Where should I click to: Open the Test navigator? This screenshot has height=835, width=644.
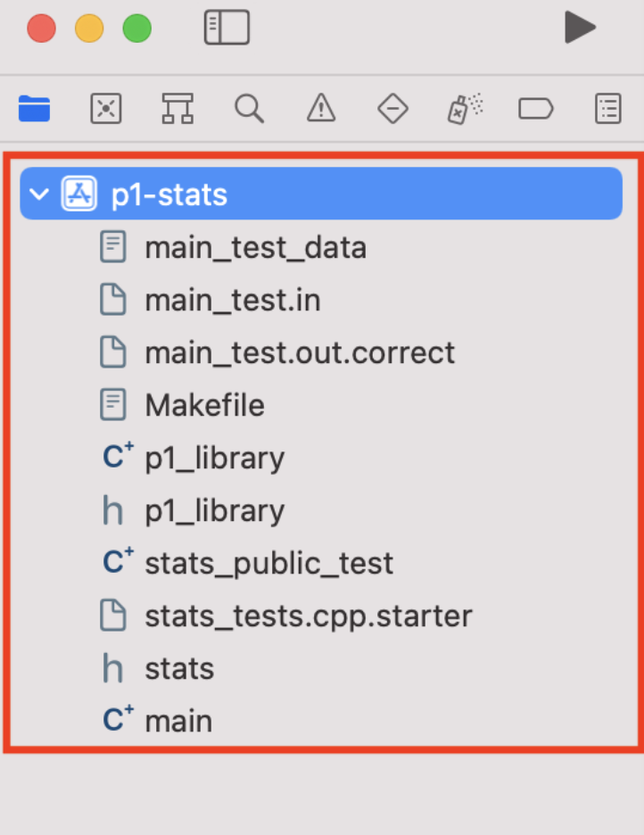[x=392, y=108]
